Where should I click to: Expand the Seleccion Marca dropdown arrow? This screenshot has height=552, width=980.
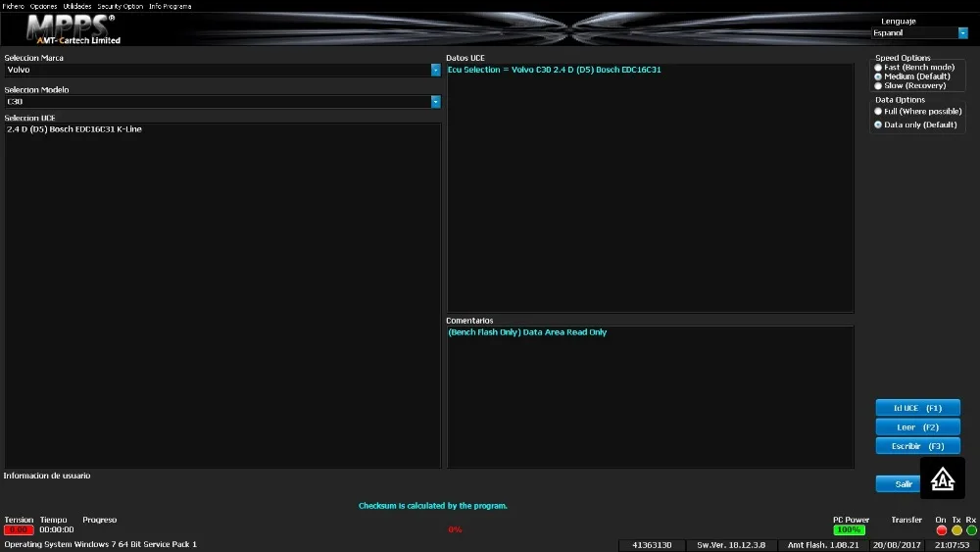[436, 70]
